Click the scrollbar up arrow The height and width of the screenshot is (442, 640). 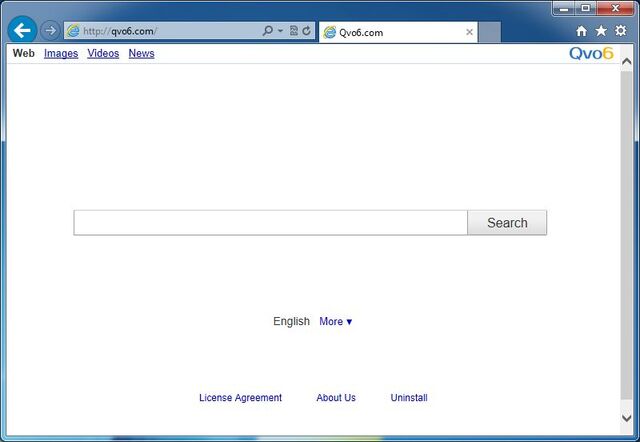[x=627, y=62]
